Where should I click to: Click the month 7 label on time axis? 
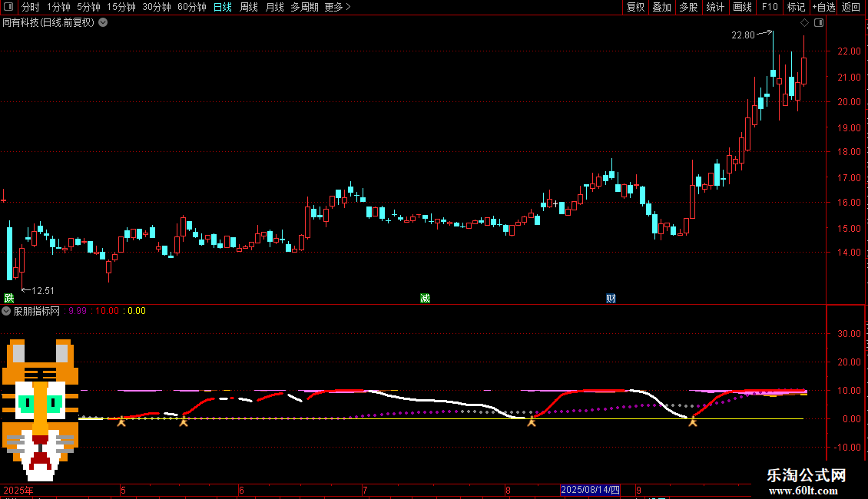(365, 490)
